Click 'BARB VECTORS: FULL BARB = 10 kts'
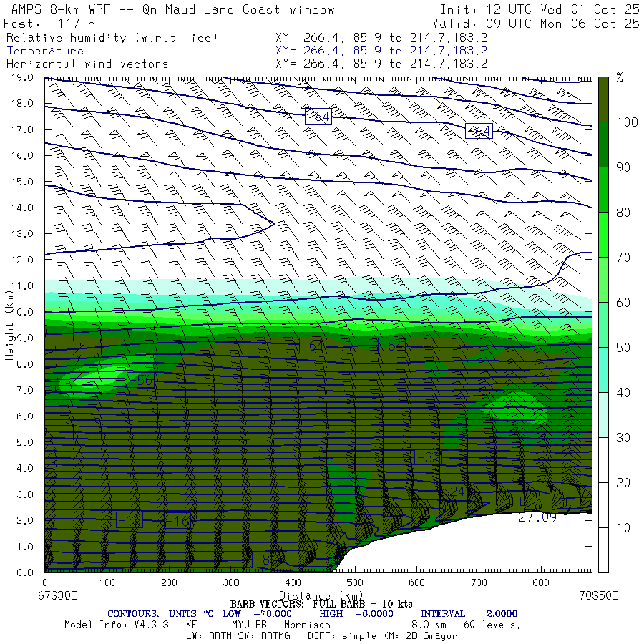The width and height of the screenshot is (644, 644). (x=321, y=604)
